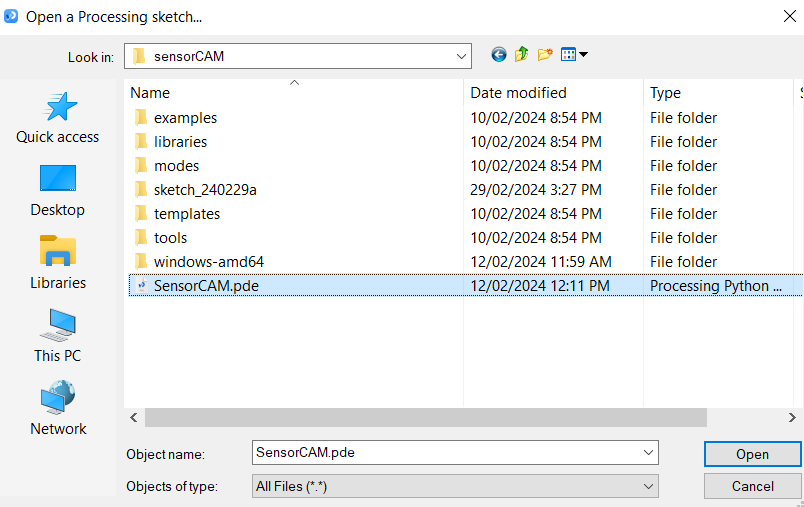Click the scroll left arrow

point(134,417)
